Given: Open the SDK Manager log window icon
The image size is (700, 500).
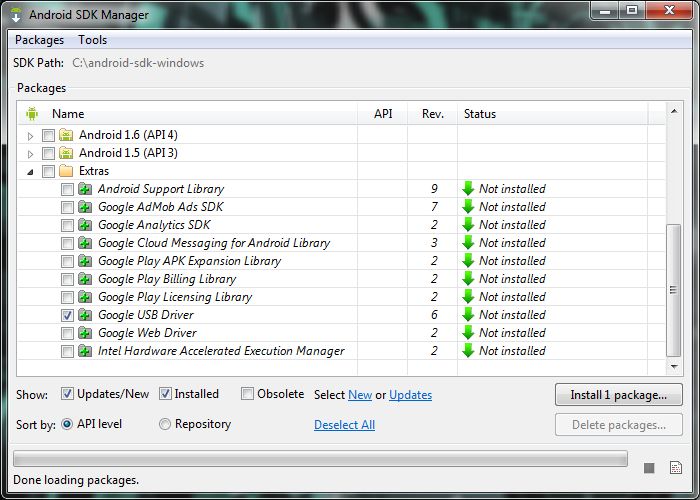Looking at the screenshot, I should click(676, 467).
